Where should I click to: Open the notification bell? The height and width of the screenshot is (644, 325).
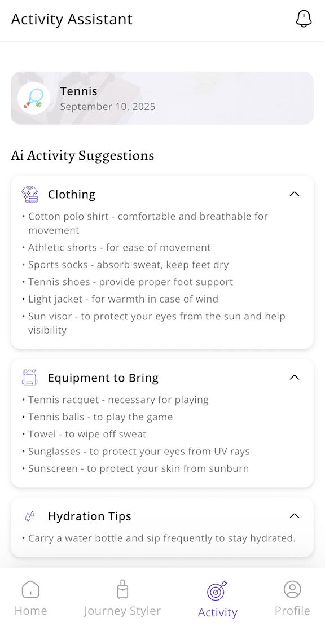pyautogui.click(x=304, y=19)
